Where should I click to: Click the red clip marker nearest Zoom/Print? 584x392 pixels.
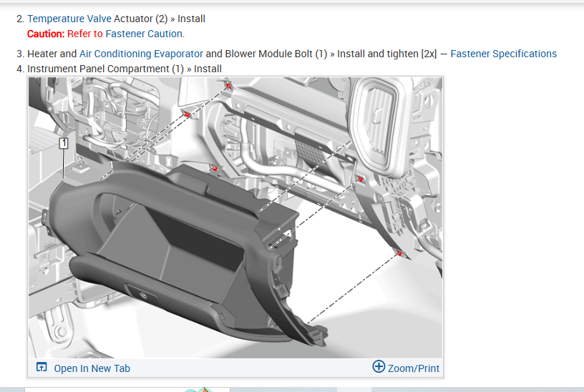(x=399, y=253)
